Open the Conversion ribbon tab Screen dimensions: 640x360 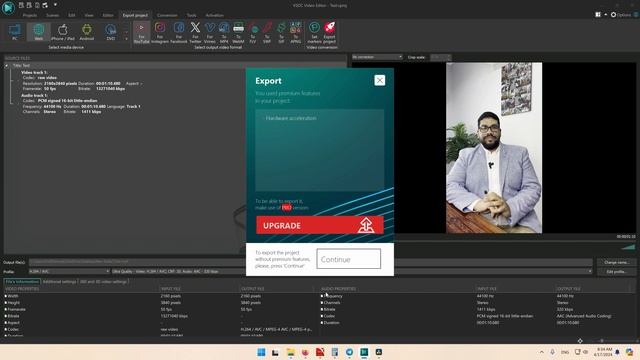point(167,15)
